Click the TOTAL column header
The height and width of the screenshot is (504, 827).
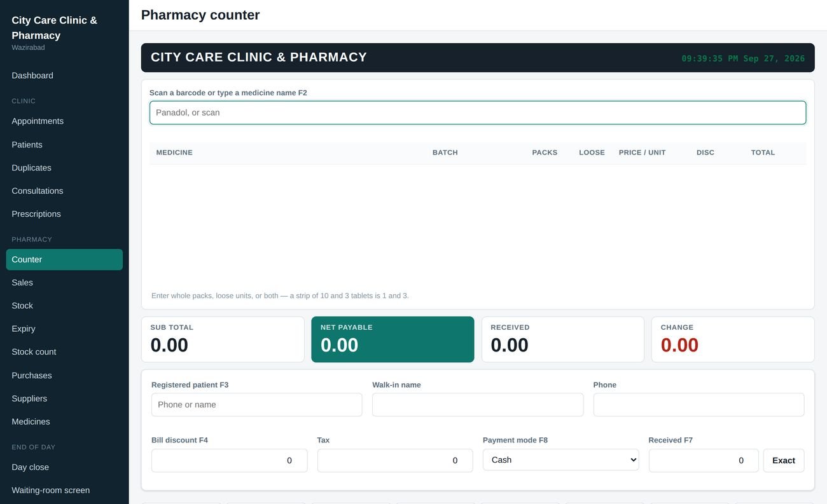click(763, 153)
